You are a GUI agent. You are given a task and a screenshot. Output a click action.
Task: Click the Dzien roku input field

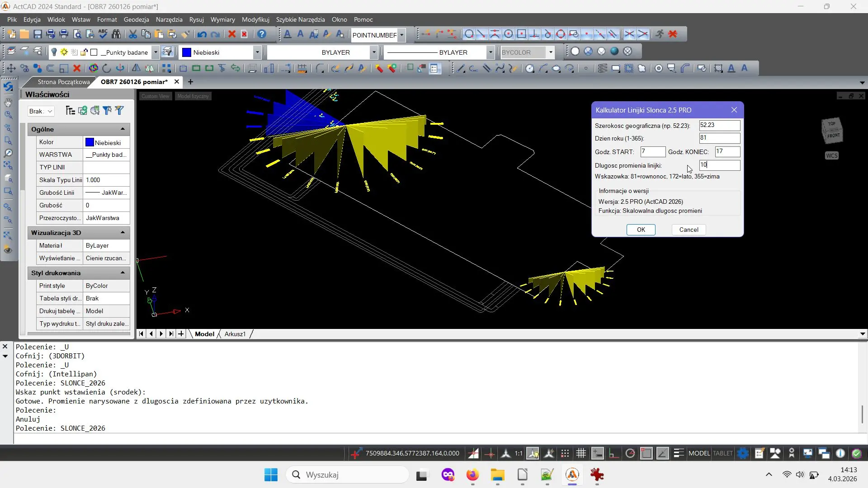[x=719, y=138]
